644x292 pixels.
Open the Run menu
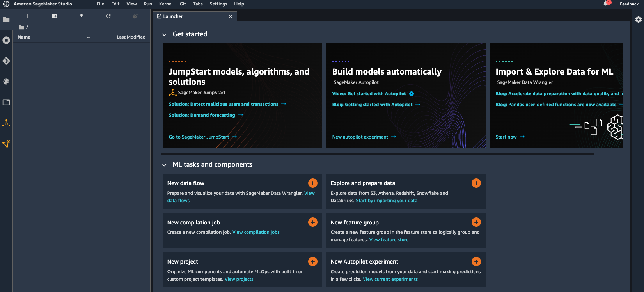[x=148, y=4]
